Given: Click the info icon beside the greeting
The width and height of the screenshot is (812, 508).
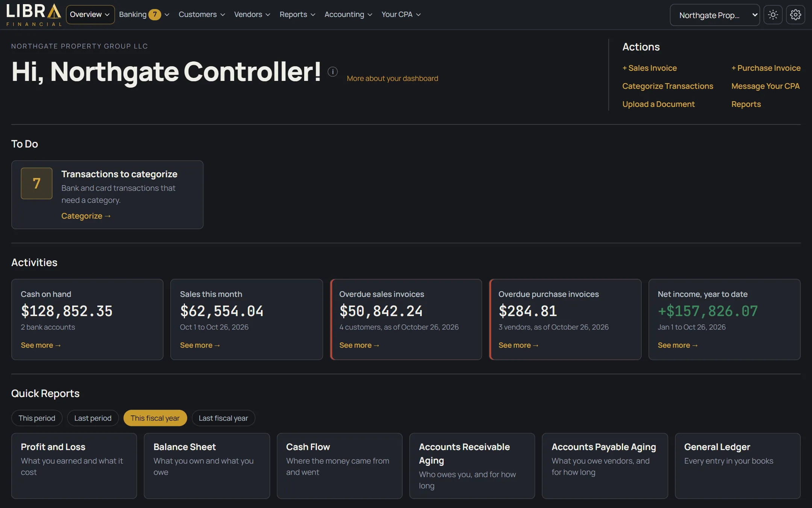Looking at the screenshot, I should tap(333, 71).
